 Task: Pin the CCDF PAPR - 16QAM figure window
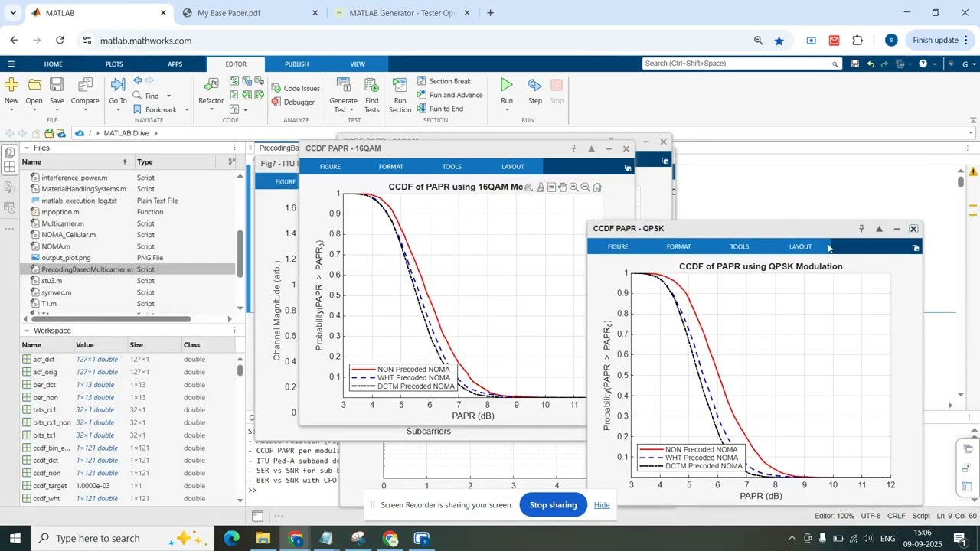(x=573, y=148)
